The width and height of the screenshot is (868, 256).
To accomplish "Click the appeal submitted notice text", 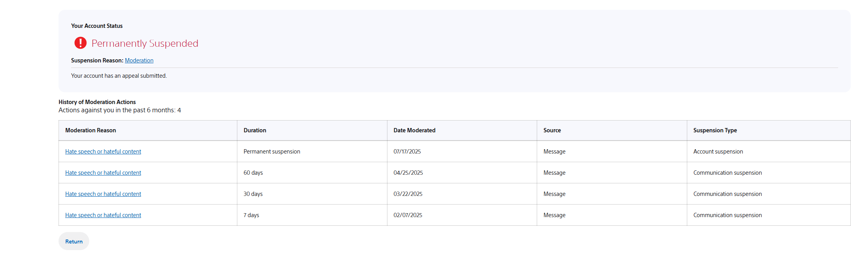I will tap(119, 76).
